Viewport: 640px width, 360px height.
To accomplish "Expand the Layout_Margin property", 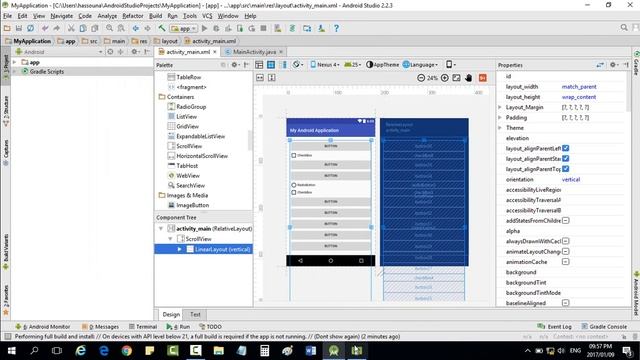I will (500, 107).
